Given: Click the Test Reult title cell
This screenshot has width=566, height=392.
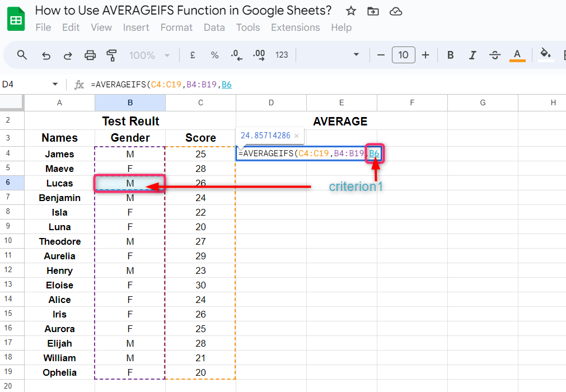Looking at the screenshot, I should coord(130,121).
